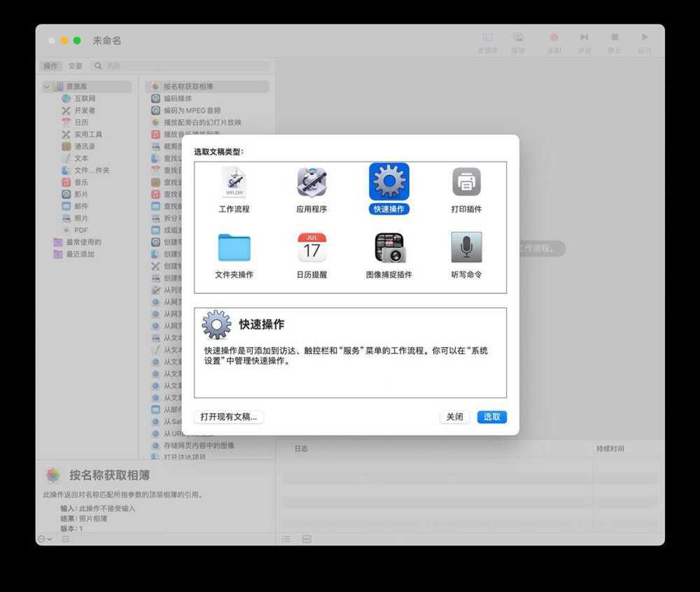Toggle the 媒体 media browser in the toolbar
Image resolution: width=700 pixels, height=592 pixels.
coord(518,37)
